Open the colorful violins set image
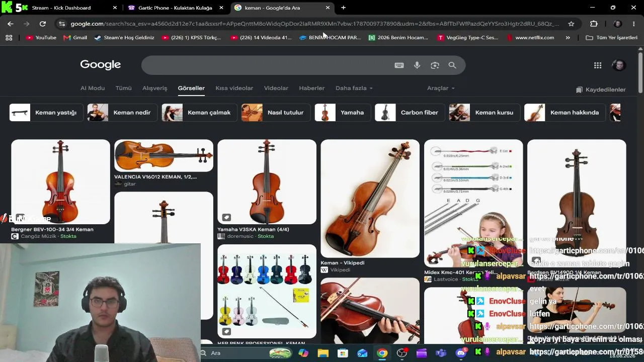Image resolution: width=644 pixels, height=362 pixels. 267,291
